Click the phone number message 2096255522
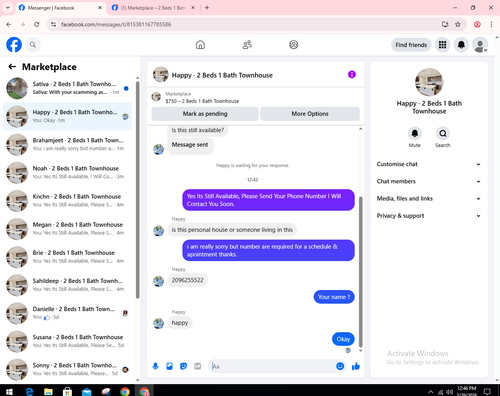The image size is (500, 396). click(187, 280)
